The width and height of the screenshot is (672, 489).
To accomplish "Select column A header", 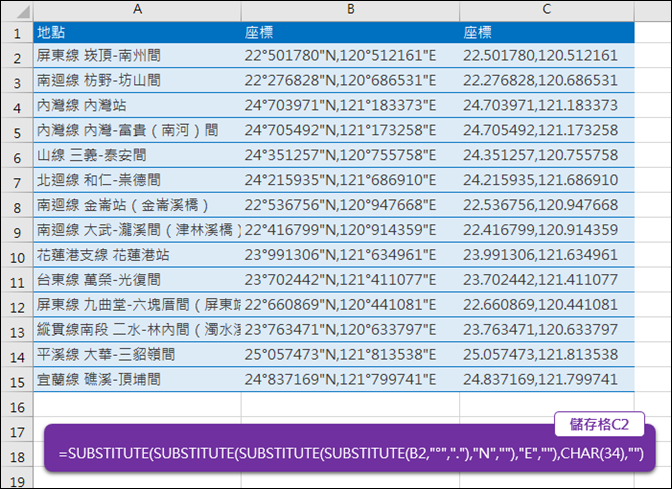I will [137, 9].
